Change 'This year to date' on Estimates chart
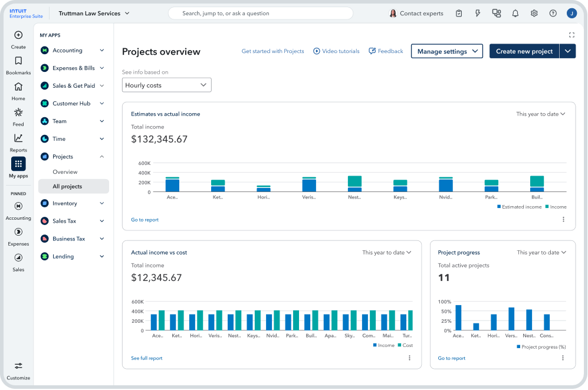588x390 pixels. (x=540, y=114)
